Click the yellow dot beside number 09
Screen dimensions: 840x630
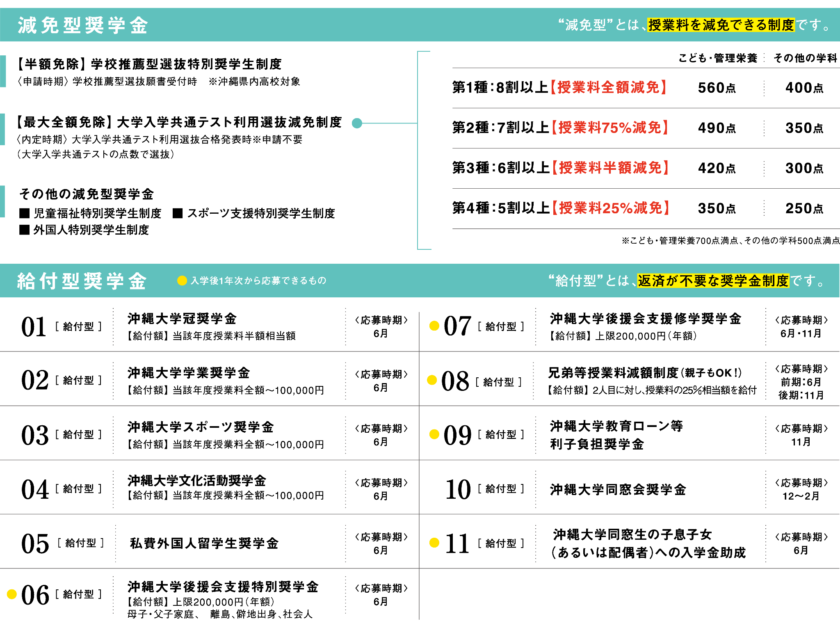(x=434, y=434)
